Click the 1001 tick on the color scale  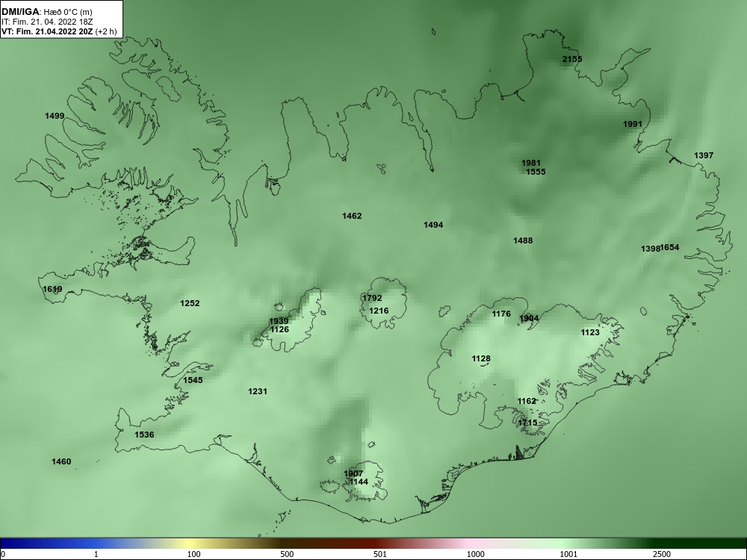tap(568, 554)
